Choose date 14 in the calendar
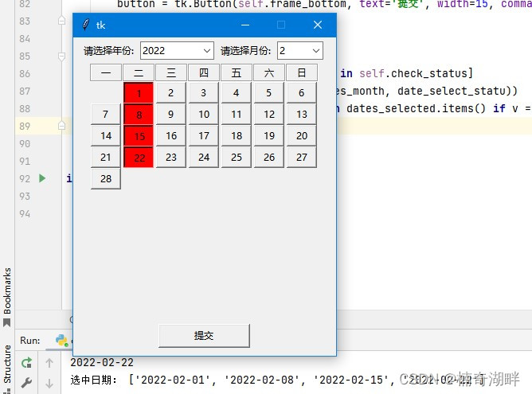Screen dimensions: 532x394 (106, 136)
